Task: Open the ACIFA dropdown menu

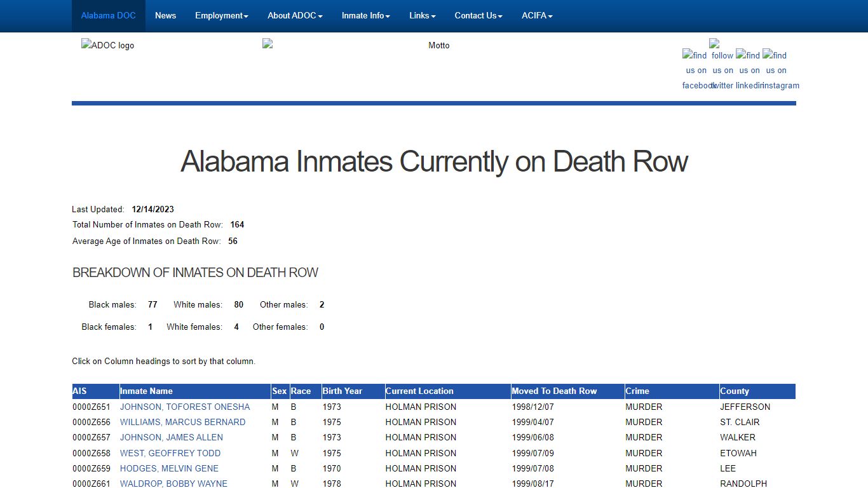Action: (x=537, y=16)
